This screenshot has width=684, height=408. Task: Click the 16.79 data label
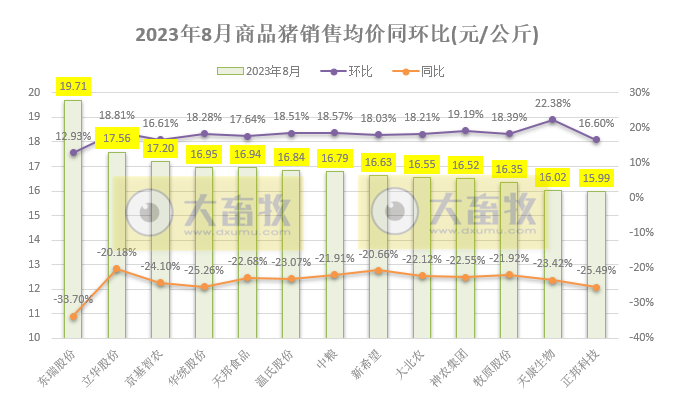(x=335, y=158)
